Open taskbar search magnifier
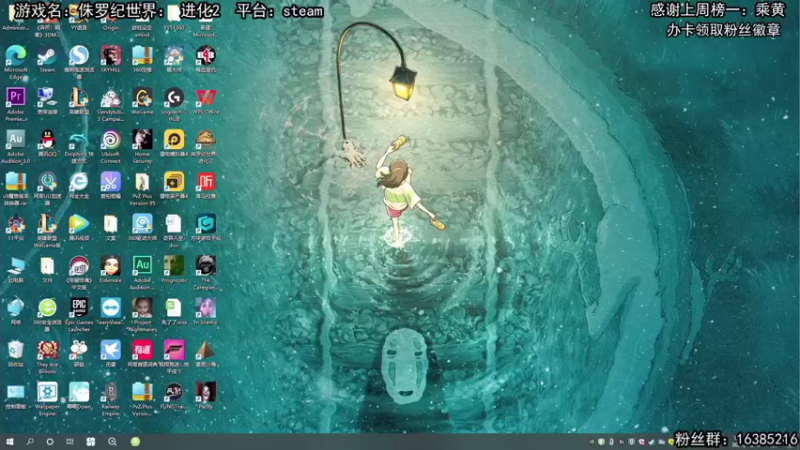Viewport: 800px width, 450px height. tap(30, 442)
